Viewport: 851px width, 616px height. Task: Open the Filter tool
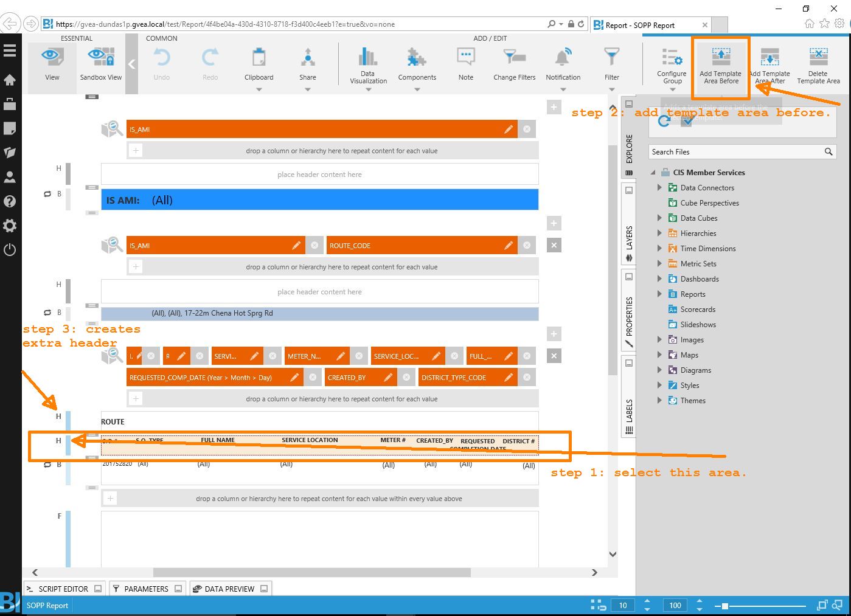point(612,64)
